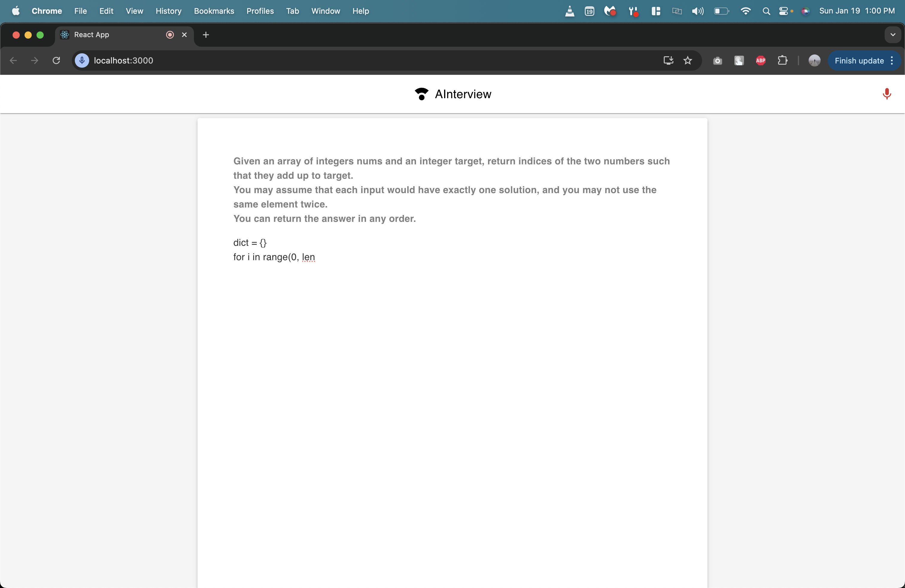The width and height of the screenshot is (905, 588).
Task: Open the Chrome profile avatar
Action: (814, 60)
